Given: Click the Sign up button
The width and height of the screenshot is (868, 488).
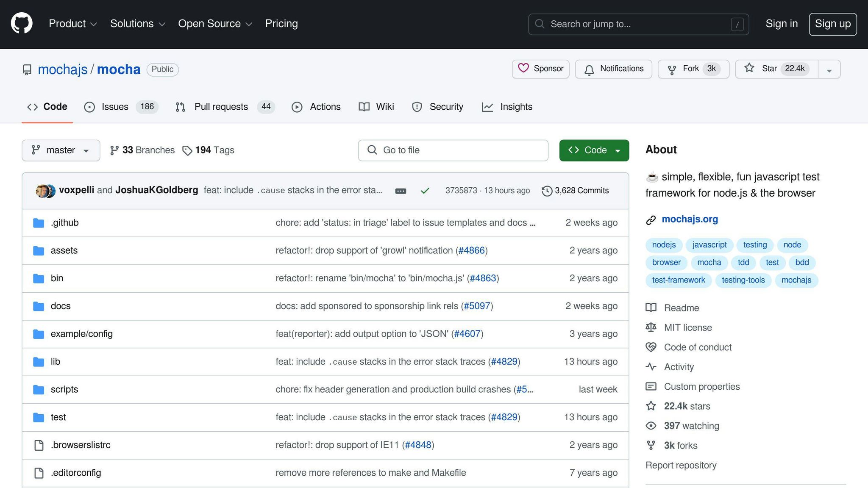Looking at the screenshot, I should coord(832,24).
